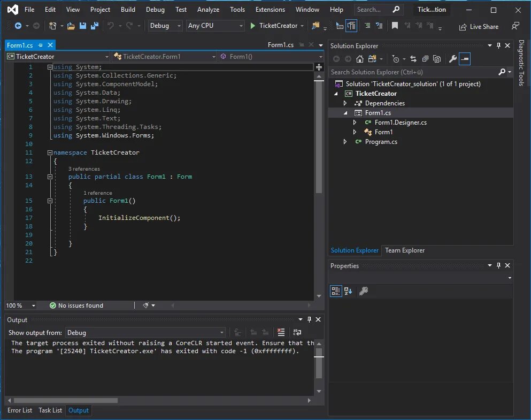
Task: Open the Form1() member dropdown
Action: point(271,57)
